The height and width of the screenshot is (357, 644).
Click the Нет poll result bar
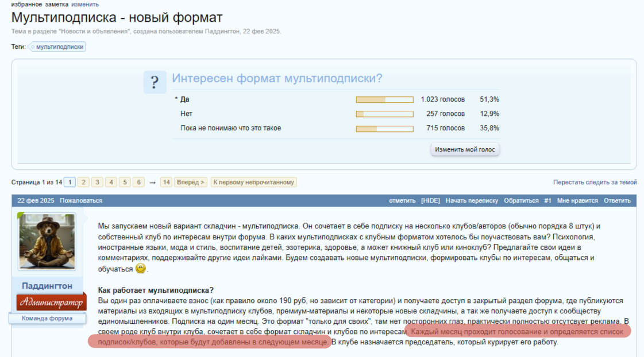click(x=384, y=114)
